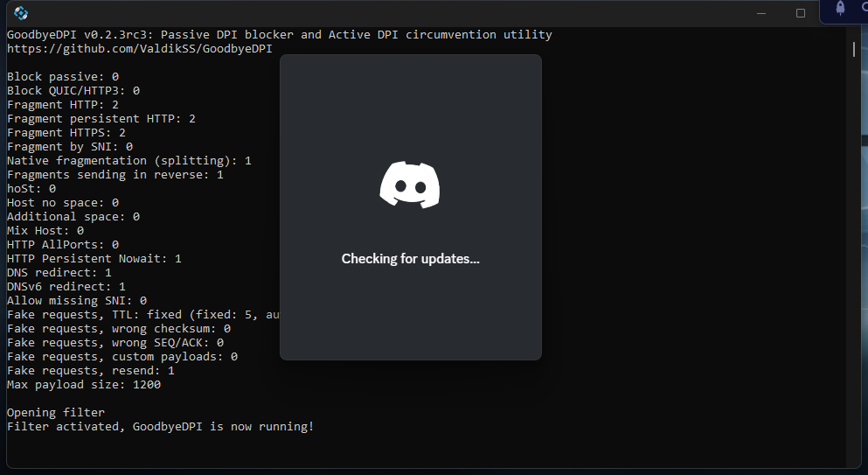This screenshot has height=475, width=868.
Task: Click the GoodbyeDPI console window title icon
Action: pos(21,13)
